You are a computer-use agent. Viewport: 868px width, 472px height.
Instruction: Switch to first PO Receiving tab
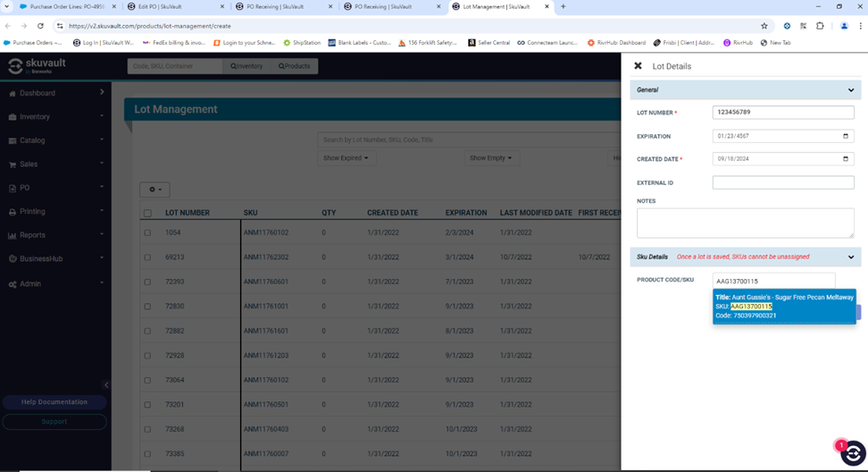click(284, 6)
